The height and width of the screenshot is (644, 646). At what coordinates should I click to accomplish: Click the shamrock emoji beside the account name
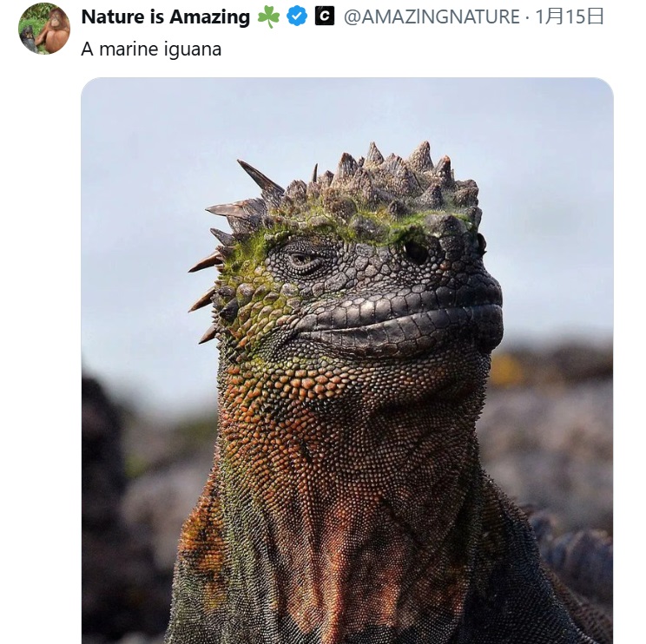point(268,17)
